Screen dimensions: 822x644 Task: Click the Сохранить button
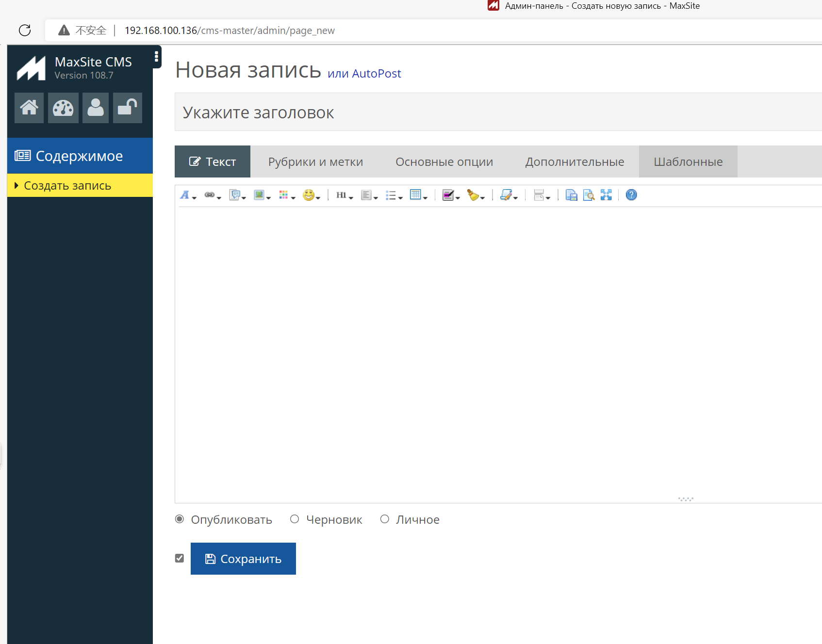click(243, 558)
